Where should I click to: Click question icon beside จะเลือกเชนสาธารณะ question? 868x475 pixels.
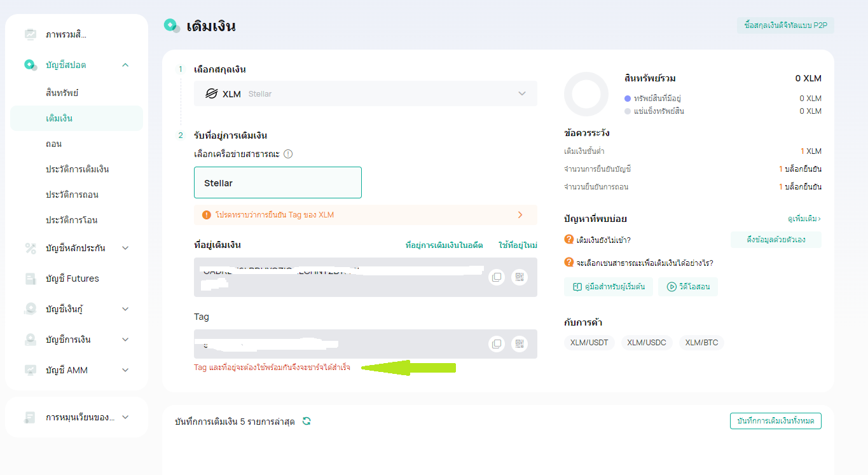click(x=569, y=263)
